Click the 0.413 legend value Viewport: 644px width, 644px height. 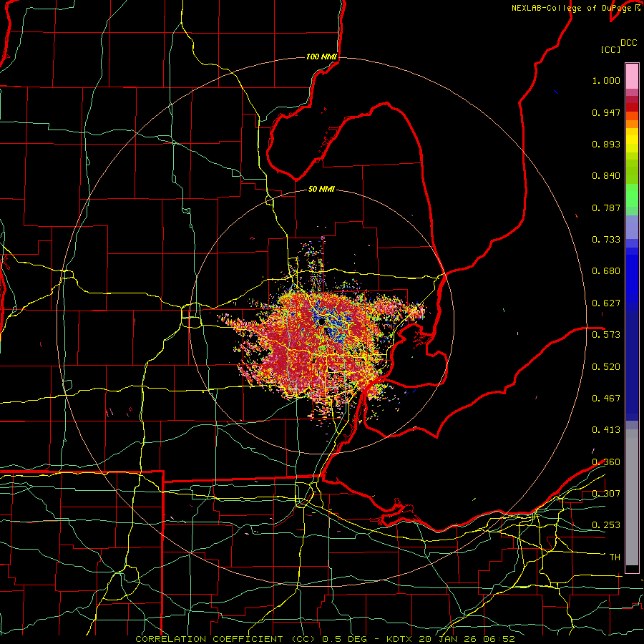coord(606,430)
